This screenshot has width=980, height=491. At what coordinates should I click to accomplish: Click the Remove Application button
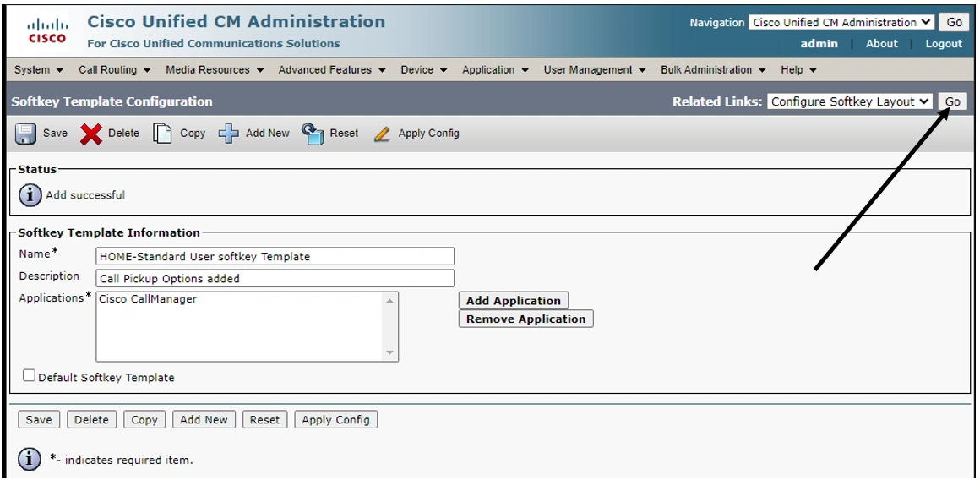(x=525, y=319)
